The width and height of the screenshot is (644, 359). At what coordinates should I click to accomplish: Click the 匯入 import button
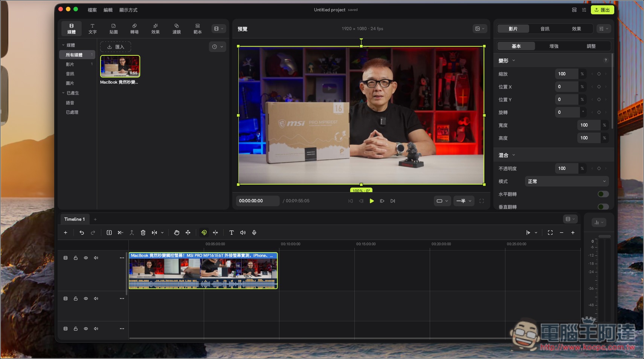(x=116, y=47)
